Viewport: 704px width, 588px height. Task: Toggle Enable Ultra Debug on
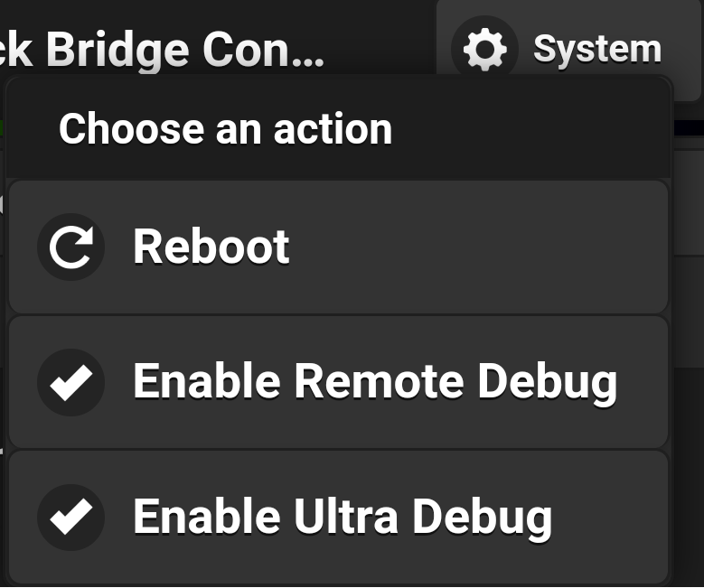(339, 518)
